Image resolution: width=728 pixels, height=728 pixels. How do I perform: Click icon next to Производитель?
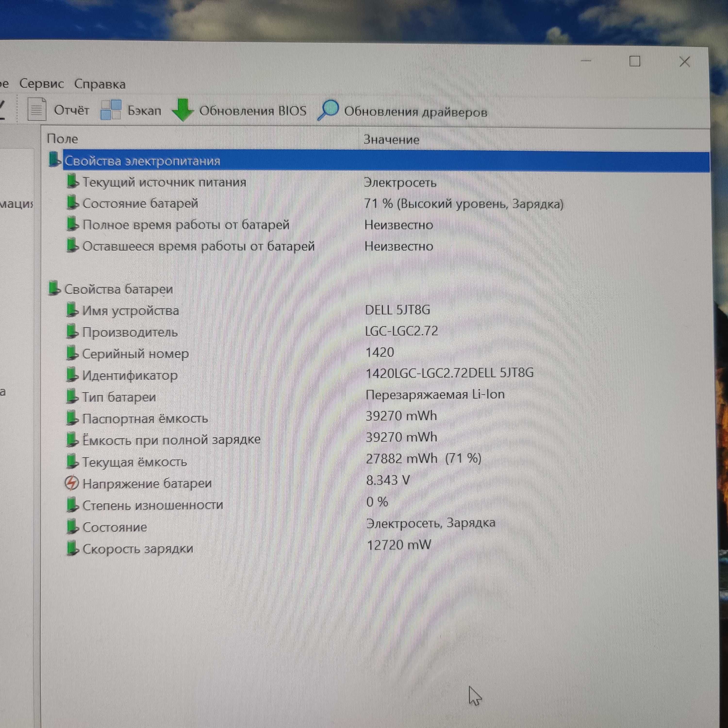pos(72,331)
